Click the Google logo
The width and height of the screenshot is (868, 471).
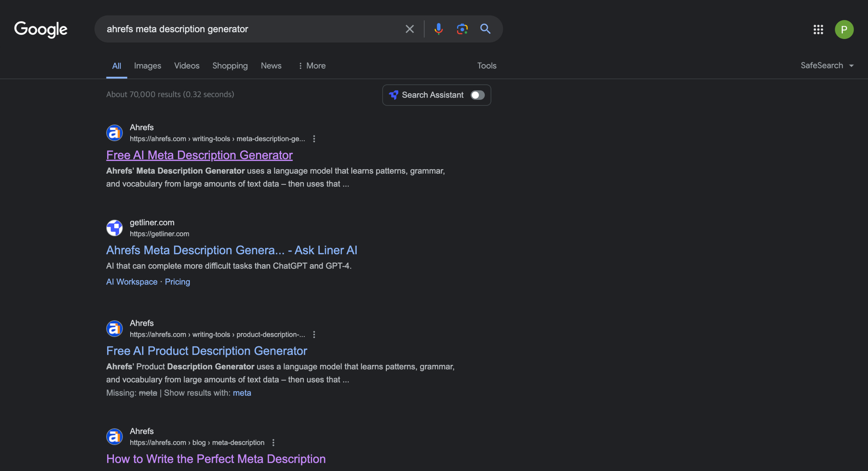41,30
